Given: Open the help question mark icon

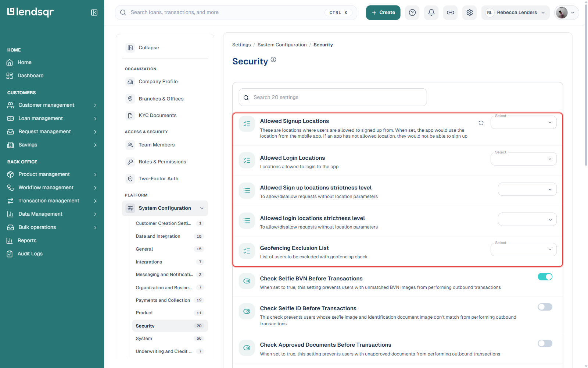Looking at the screenshot, I should point(412,13).
